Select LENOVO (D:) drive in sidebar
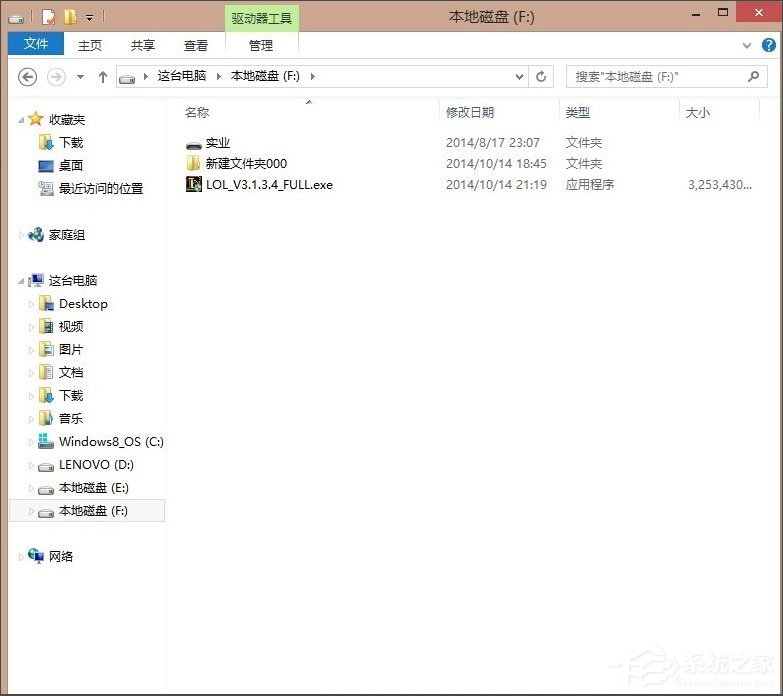783x696 pixels. click(x=96, y=465)
